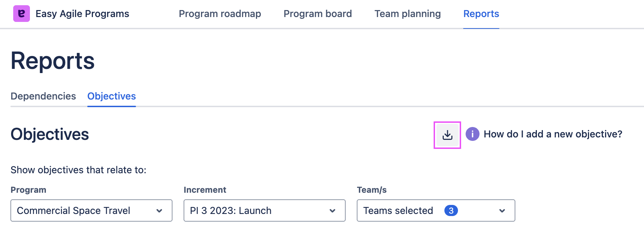The image size is (644, 231).
Task: Select the Objectives tab
Action: tap(111, 96)
